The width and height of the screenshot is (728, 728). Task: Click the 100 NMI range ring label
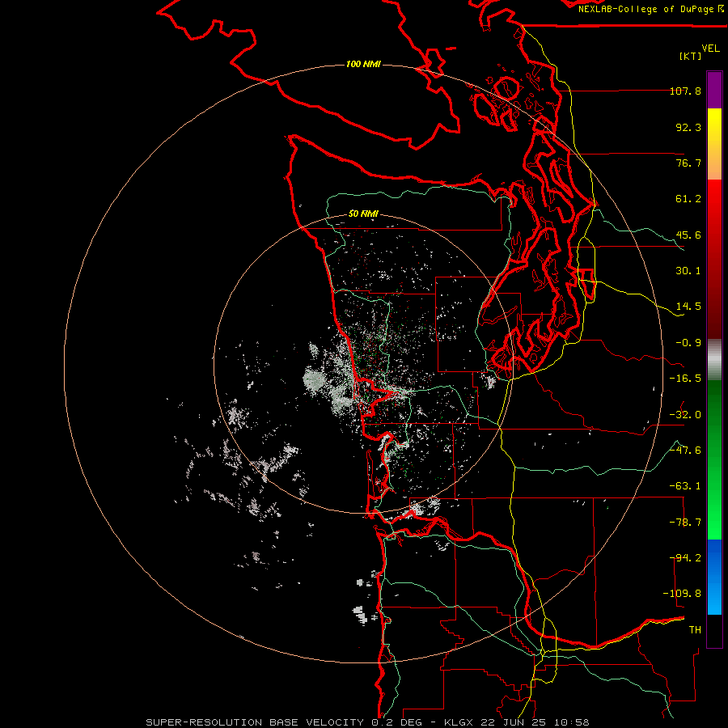coord(363,64)
